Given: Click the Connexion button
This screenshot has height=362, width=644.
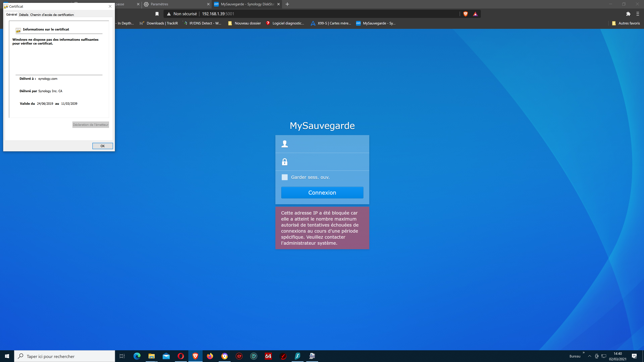Looking at the screenshot, I should [322, 193].
